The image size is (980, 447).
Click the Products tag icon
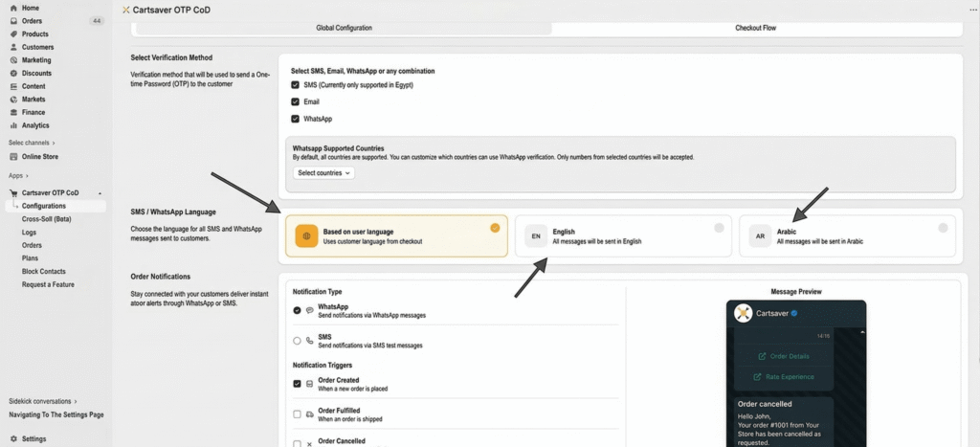click(13, 34)
